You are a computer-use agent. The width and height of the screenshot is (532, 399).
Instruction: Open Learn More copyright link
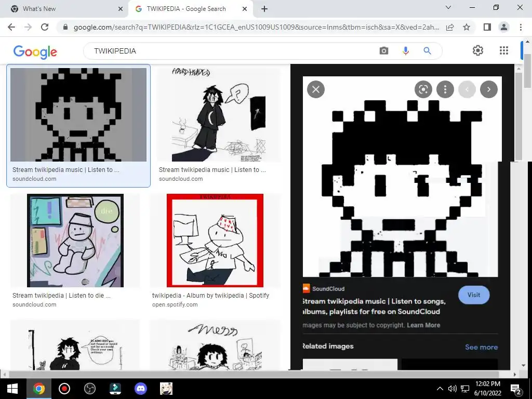click(423, 325)
